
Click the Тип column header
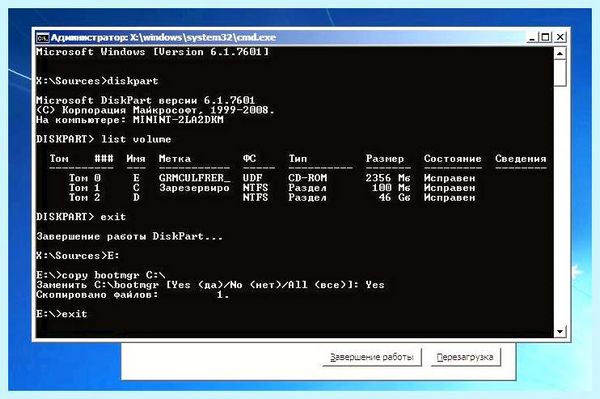pos(298,158)
